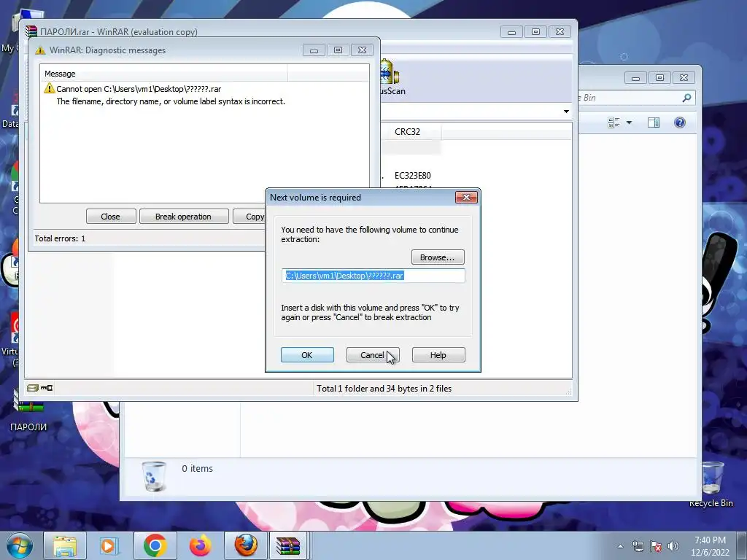Click the WinRAR taskbar button
The image size is (747, 560).
(289, 545)
